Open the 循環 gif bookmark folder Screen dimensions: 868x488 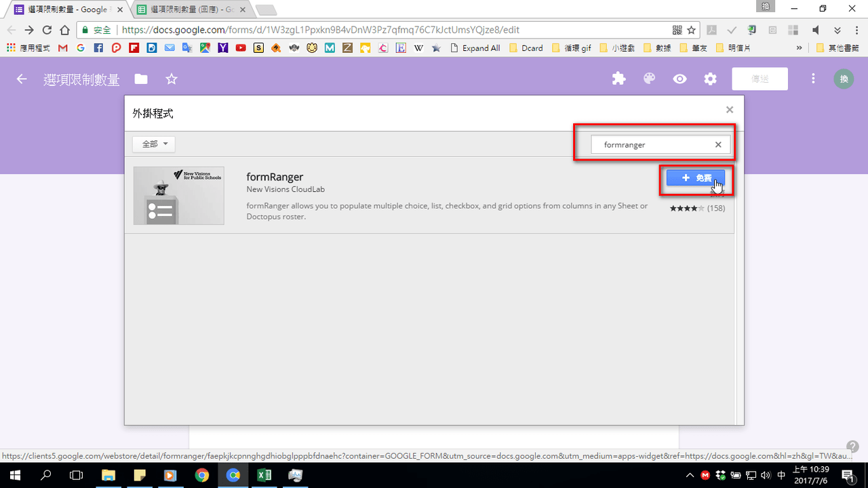[572, 48]
